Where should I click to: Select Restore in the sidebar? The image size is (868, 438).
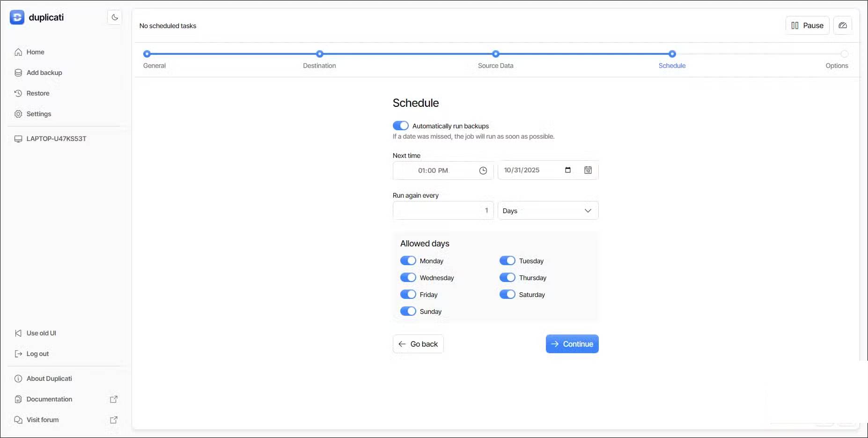click(37, 93)
